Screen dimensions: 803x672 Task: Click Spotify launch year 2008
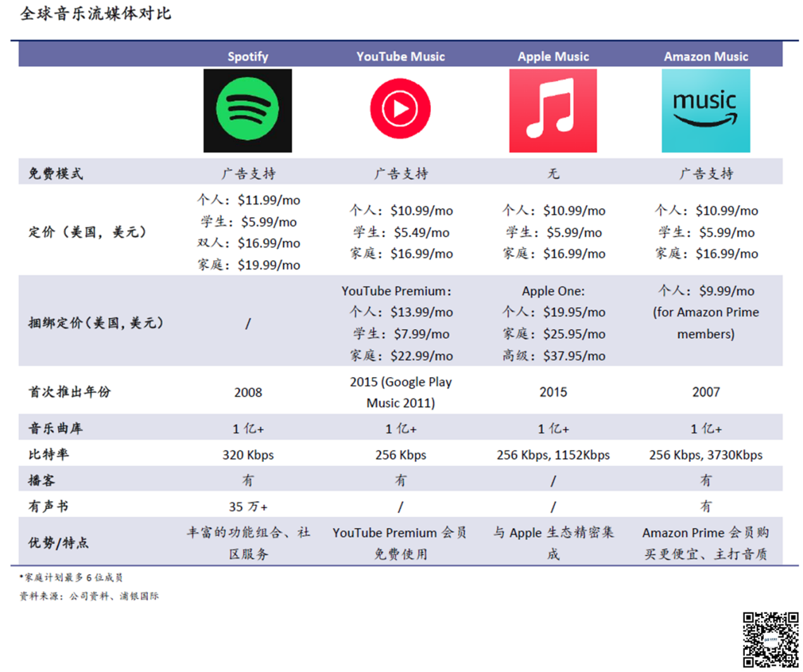pyautogui.click(x=248, y=392)
